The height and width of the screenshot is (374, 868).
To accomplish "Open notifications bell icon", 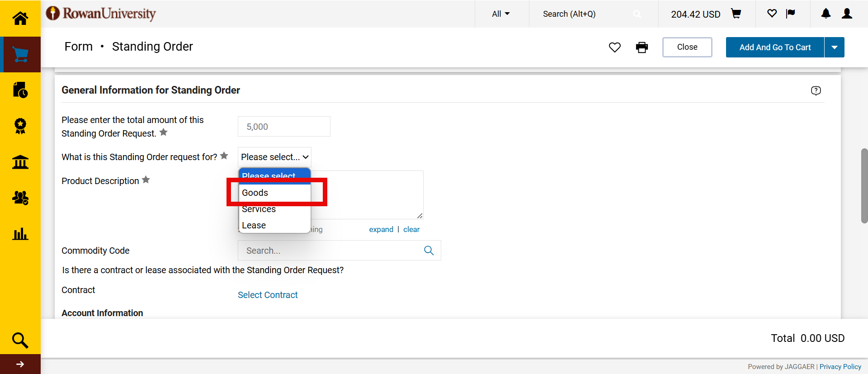I will [x=826, y=14].
